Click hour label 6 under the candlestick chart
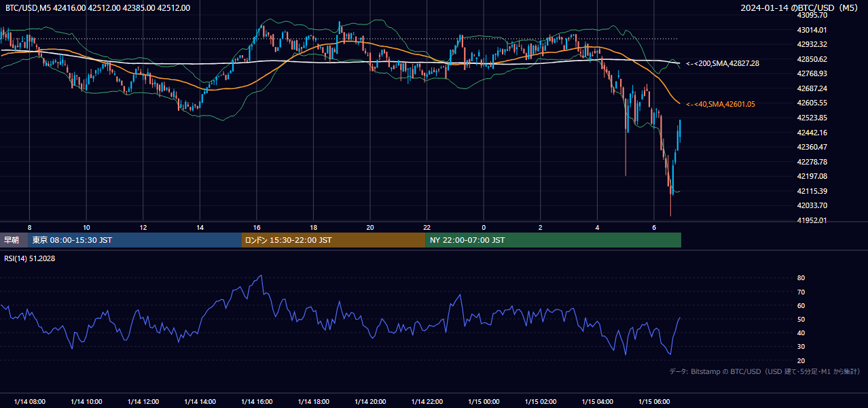This screenshot has width=868, height=408. point(654,227)
